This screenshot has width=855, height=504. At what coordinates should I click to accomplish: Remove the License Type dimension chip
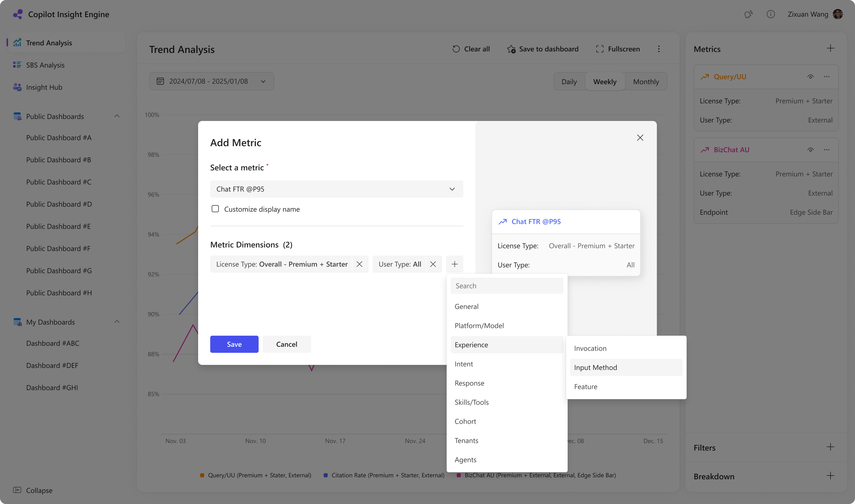tap(359, 264)
